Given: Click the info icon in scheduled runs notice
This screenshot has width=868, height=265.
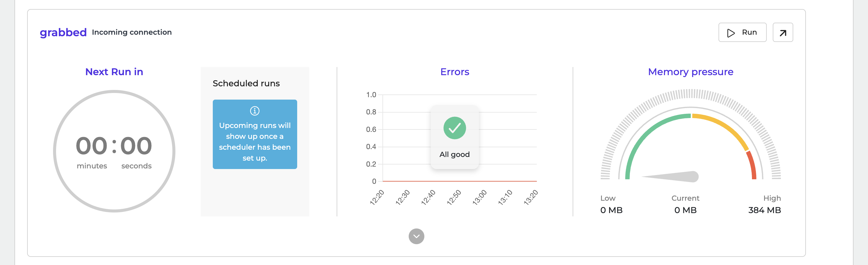Looking at the screenshot, I should [255, 111].
